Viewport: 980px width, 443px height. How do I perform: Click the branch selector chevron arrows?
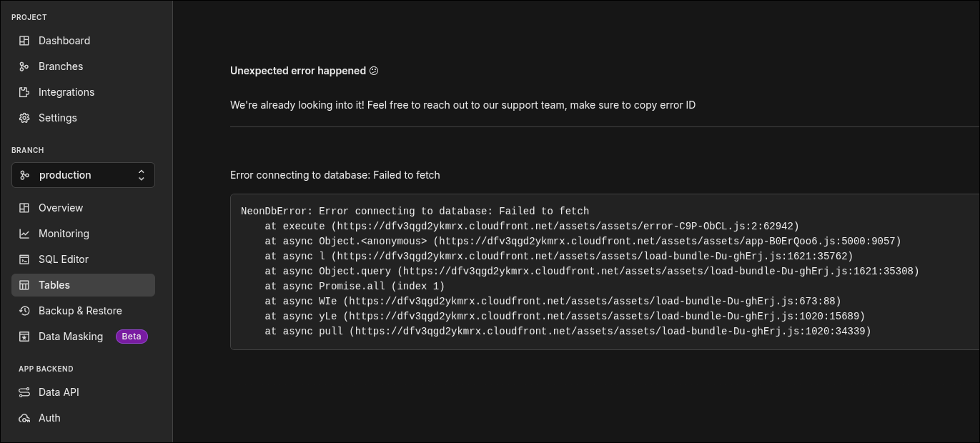pyautogui.click(x=142, y=175)
